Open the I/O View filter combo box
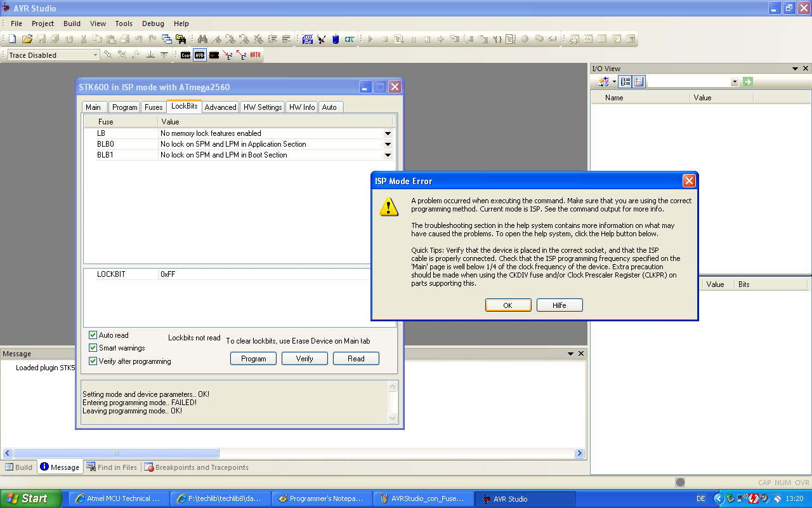 tap(693, 82)
